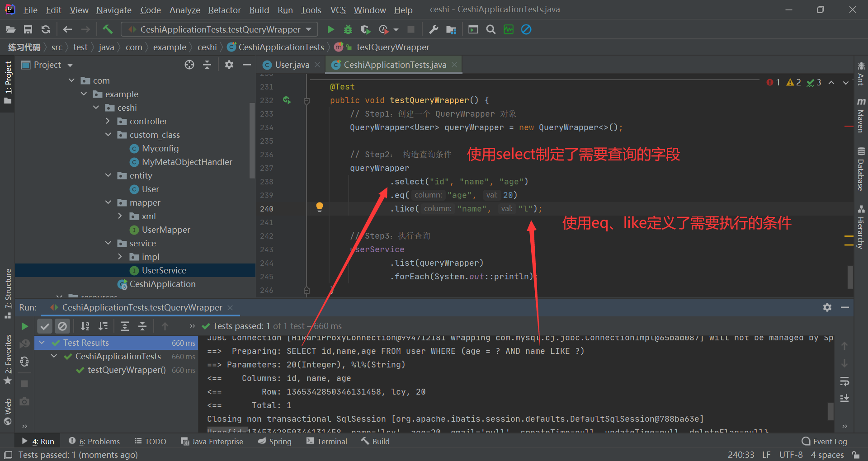Click the Synchronize reload icon

[46, 29]
